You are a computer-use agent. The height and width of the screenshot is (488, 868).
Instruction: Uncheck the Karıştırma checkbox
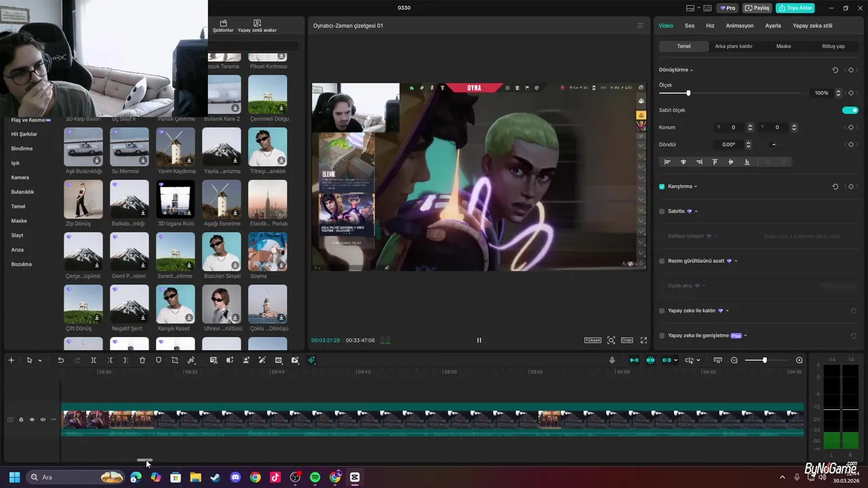pyautogui.click(x=662, y=186)
